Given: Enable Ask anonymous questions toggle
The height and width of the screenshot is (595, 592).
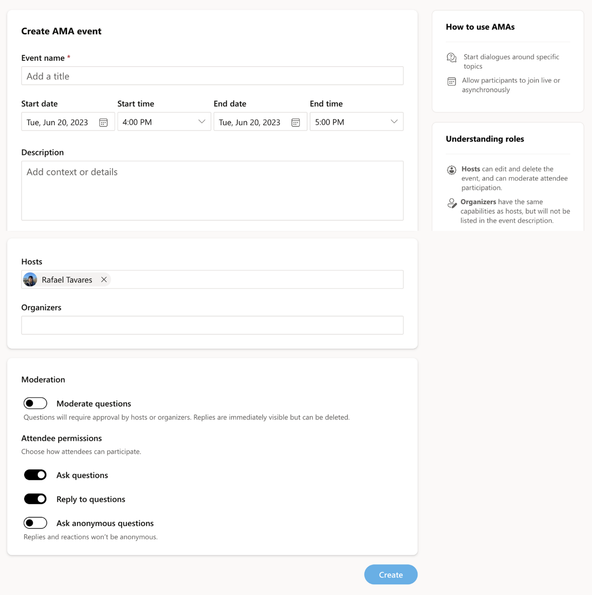Looking at the screenshot, I should tap(35, 523).
